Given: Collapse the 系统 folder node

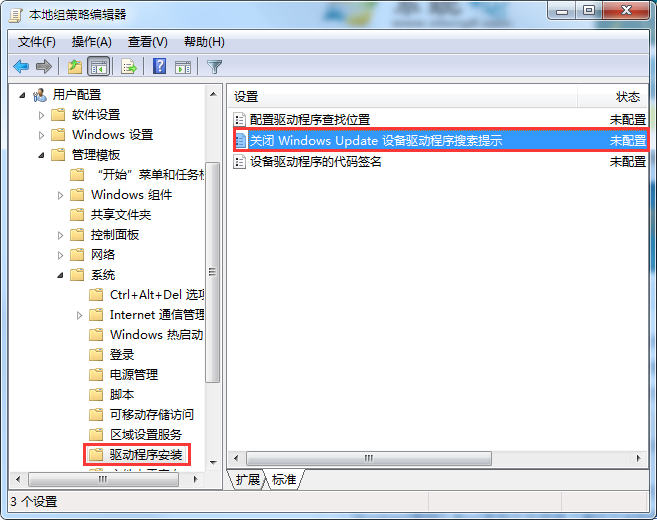Looking at the screenshot, I should tap(60, 276).
